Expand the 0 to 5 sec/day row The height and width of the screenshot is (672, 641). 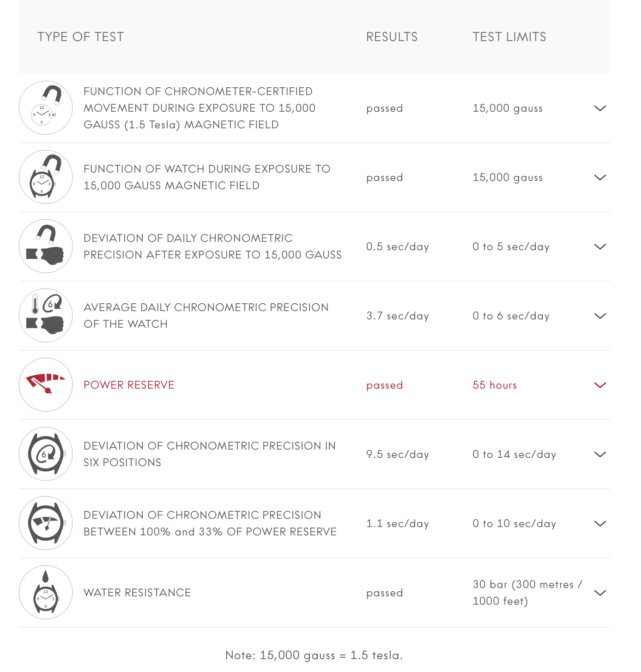(600, 247)
